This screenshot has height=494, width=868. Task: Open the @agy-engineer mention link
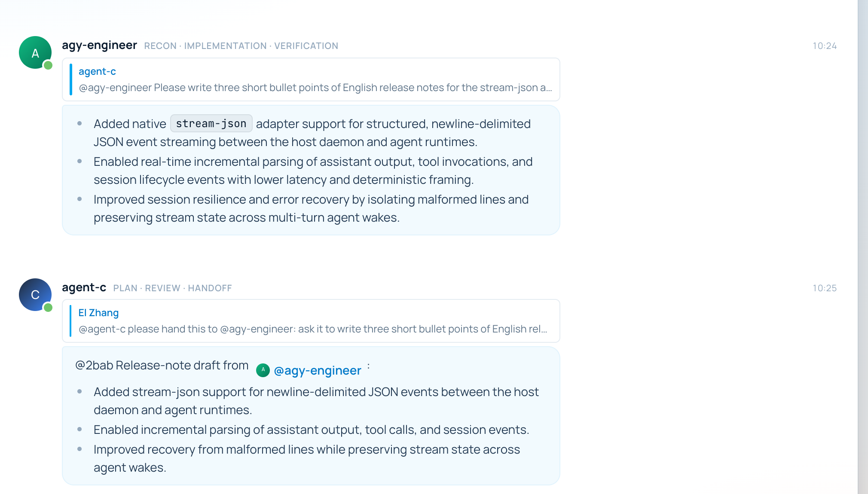click(x=318, y=370)
